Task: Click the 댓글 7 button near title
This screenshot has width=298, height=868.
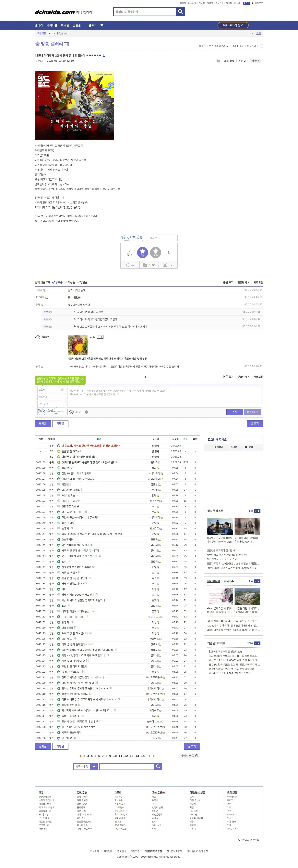Action: [x=256, y=61]
